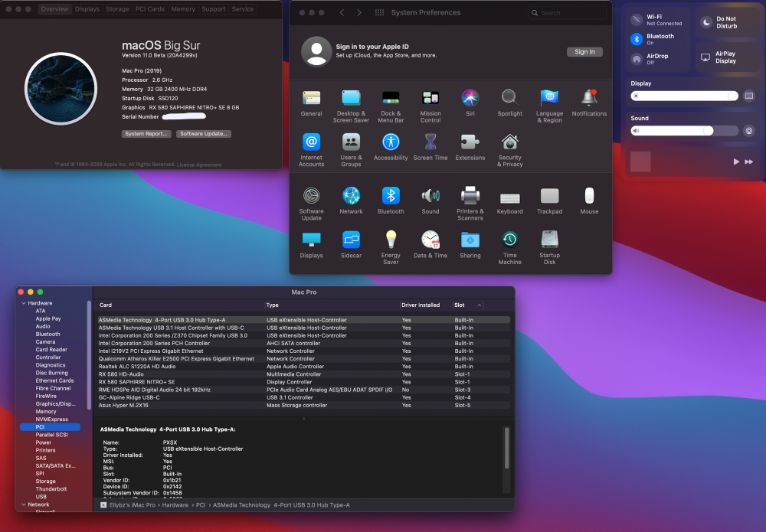
Task: Open sound output options icon in Control Center
Action: [x=749, y=131]
